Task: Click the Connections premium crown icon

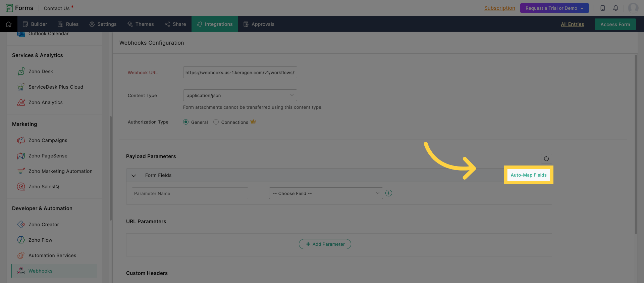Action: (x=253, y=122)
